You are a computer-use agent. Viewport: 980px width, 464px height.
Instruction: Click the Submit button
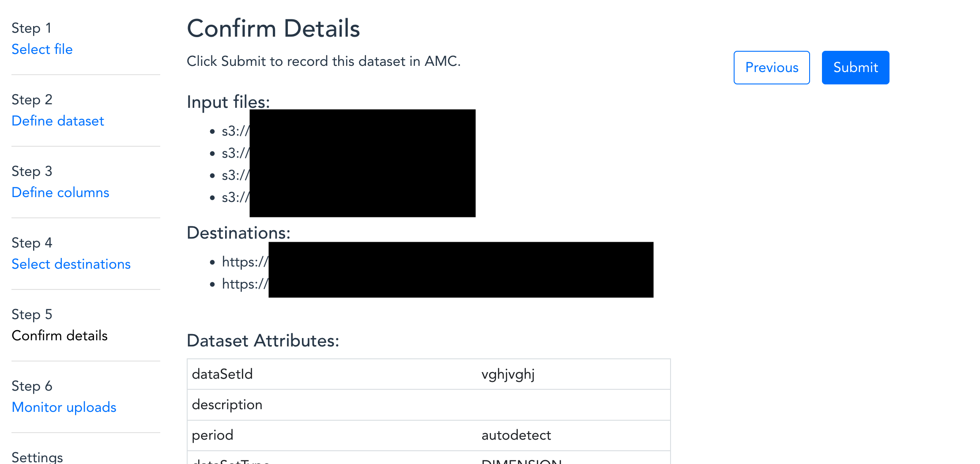click(x=855, y=67)
